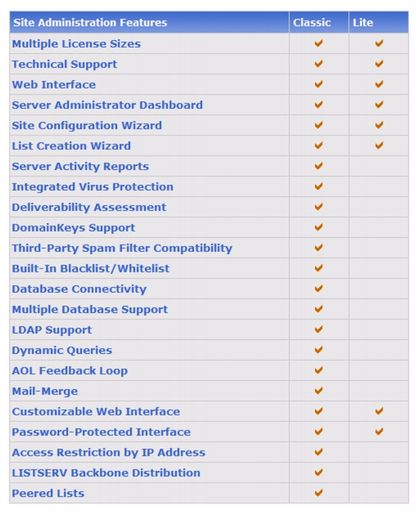Click Classic checkmark for Server Activity Reports
The height and width of the screenshot is (513, 420).
(319, 166)
